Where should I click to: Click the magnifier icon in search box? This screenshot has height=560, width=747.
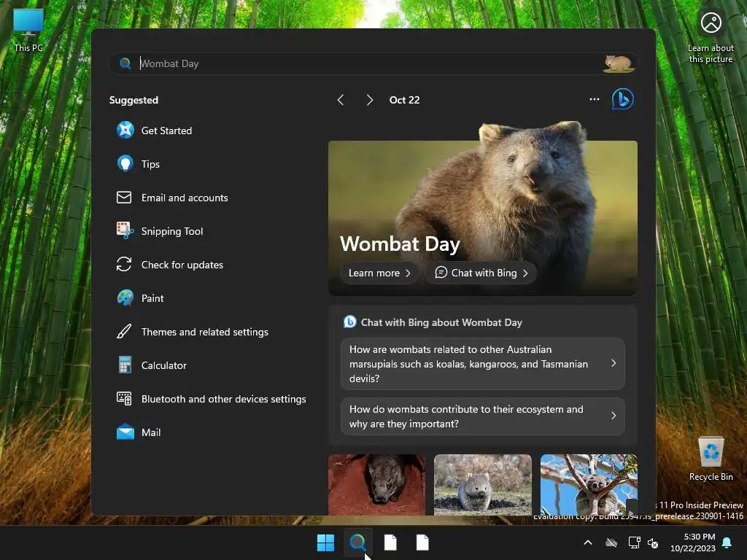125,63
